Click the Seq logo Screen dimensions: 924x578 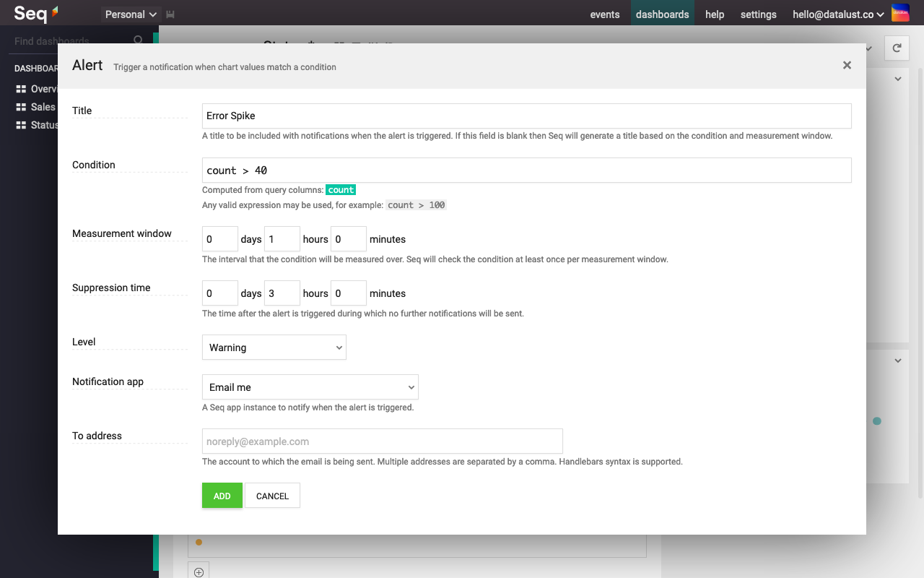(x=36, y=14)
